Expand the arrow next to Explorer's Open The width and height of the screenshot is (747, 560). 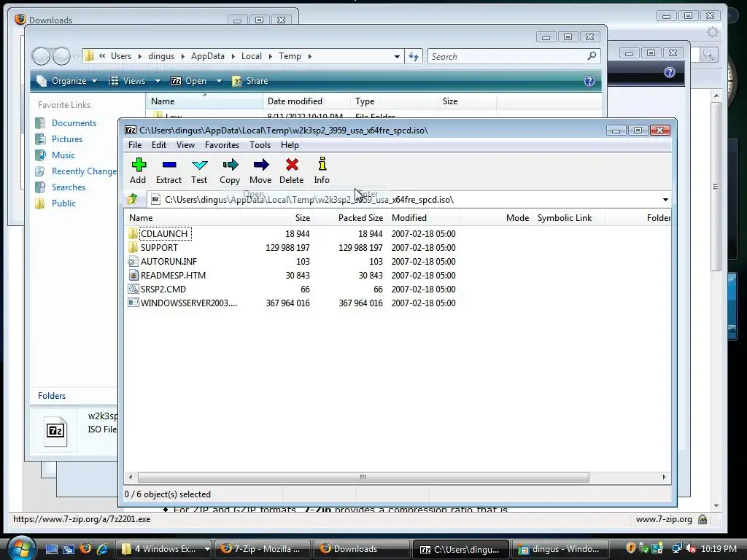click(219, 81)
